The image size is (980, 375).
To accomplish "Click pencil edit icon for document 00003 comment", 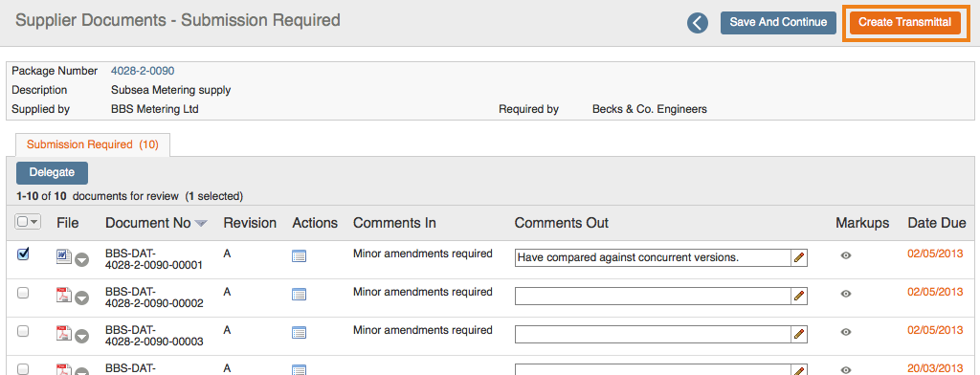I will coord(799,335).
